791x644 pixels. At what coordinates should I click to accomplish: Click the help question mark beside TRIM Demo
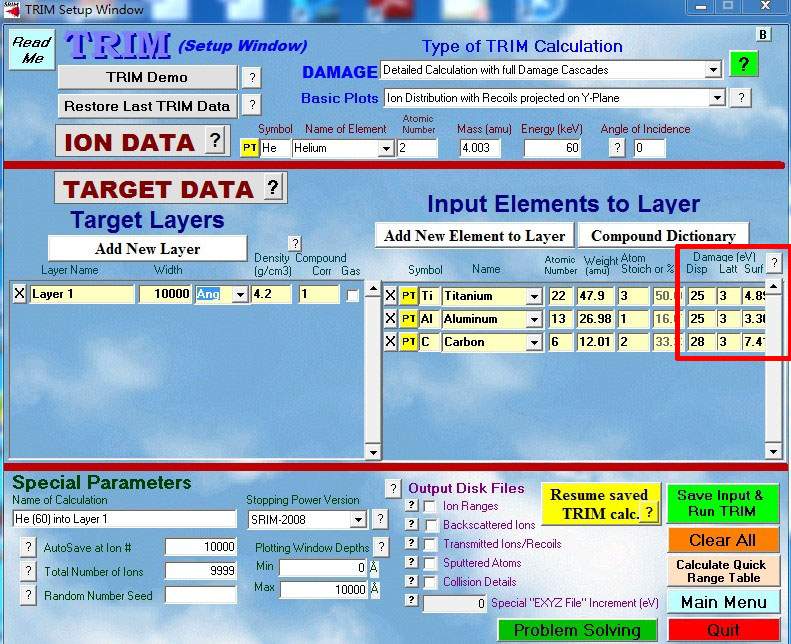tap(251, 78)
